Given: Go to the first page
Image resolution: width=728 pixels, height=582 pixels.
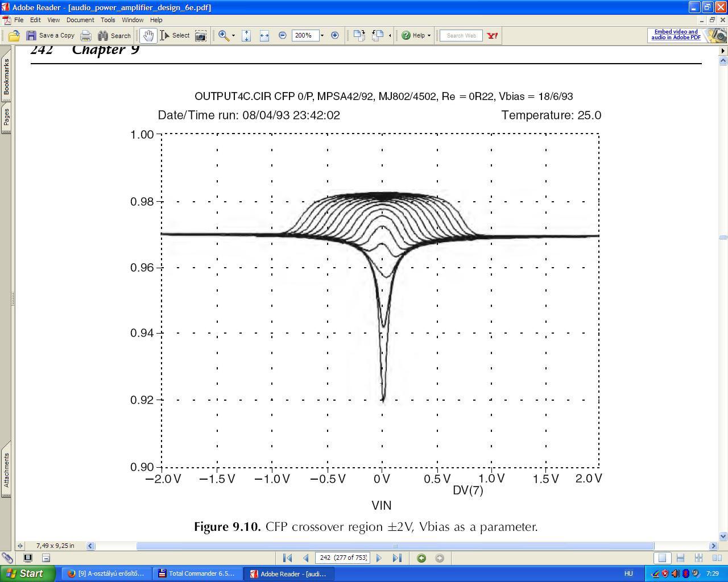Looking at the screenshot, I should coord(287,558).
